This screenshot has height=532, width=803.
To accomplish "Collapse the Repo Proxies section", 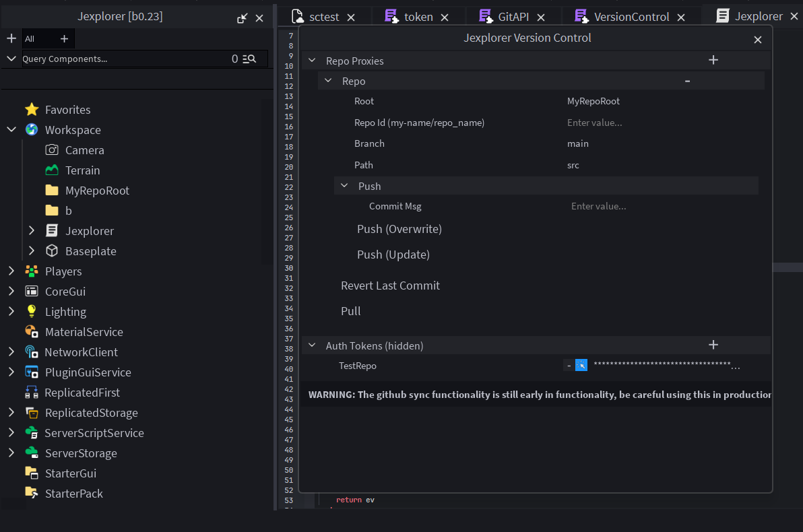I will coord(311,60).
